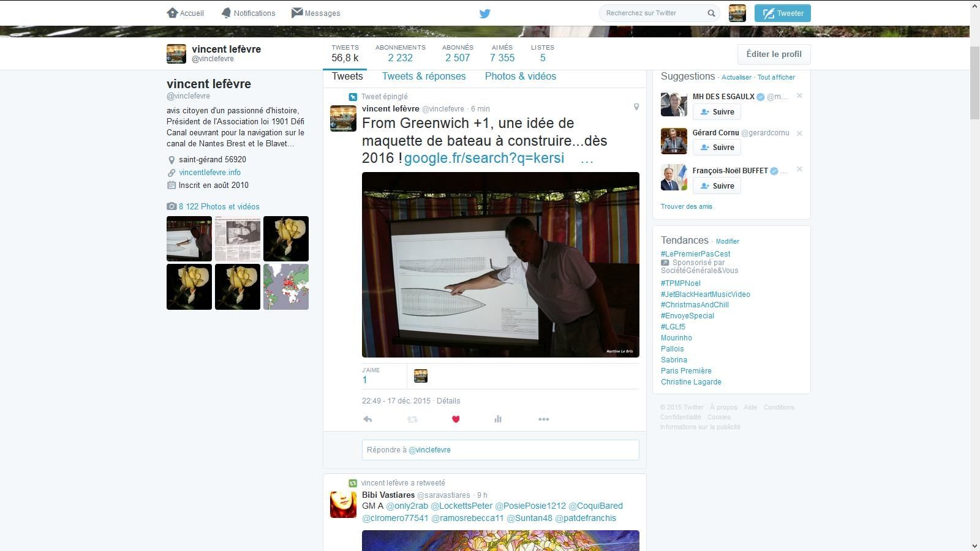The width and height of the screenshot is (980, 551).
Task: Dismiss François-Noël BUFFET suggestion
Action: 799,170
